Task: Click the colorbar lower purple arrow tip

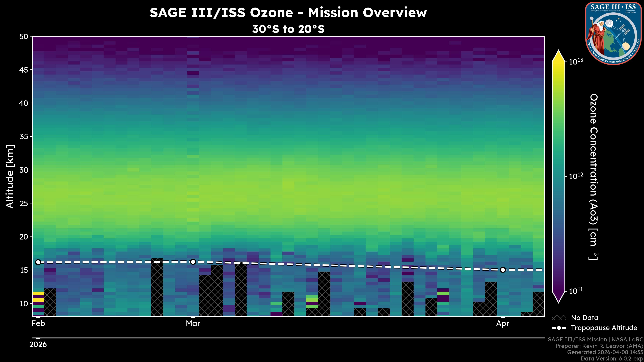Action: coord(559,298)
